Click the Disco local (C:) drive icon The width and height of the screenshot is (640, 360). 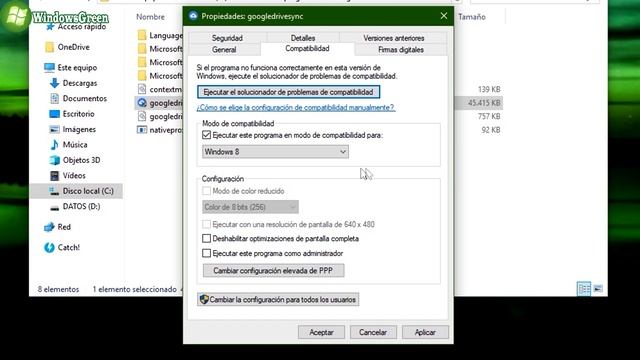54,191
